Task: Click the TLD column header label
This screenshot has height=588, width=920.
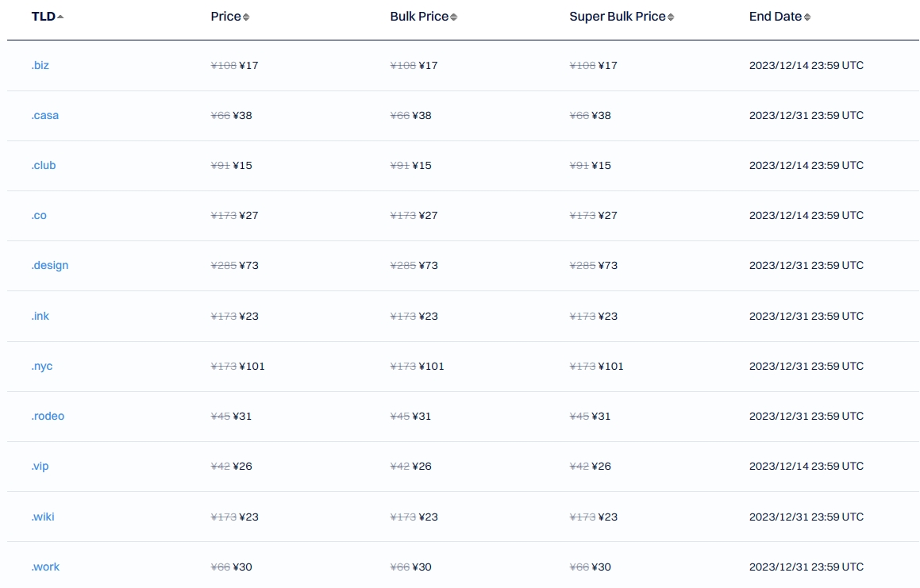Action: pyautogui.click(x=43, y=17)
